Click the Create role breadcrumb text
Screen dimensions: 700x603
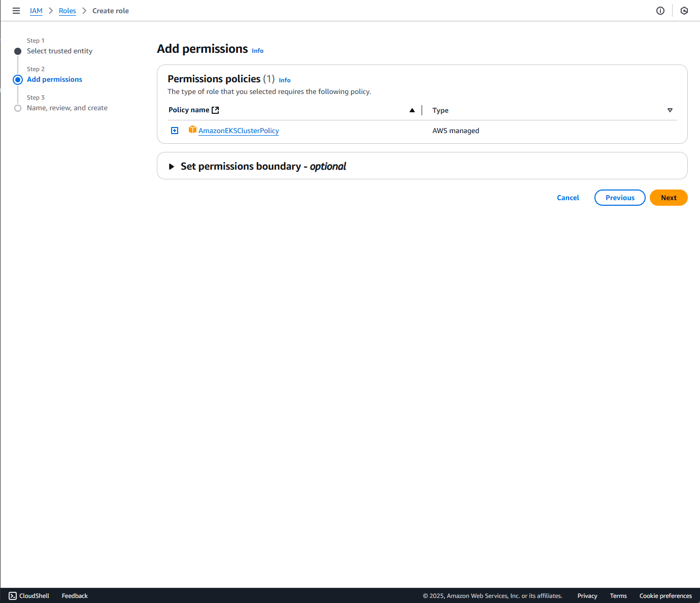(x=111, y=11)
